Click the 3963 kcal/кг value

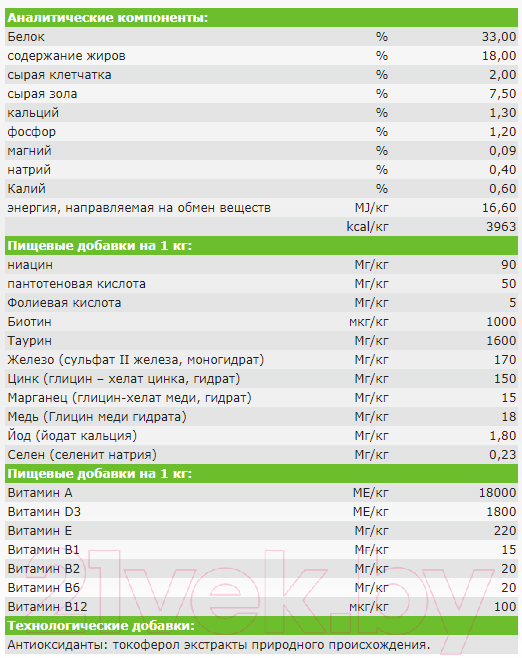click(x=501, y=227)
